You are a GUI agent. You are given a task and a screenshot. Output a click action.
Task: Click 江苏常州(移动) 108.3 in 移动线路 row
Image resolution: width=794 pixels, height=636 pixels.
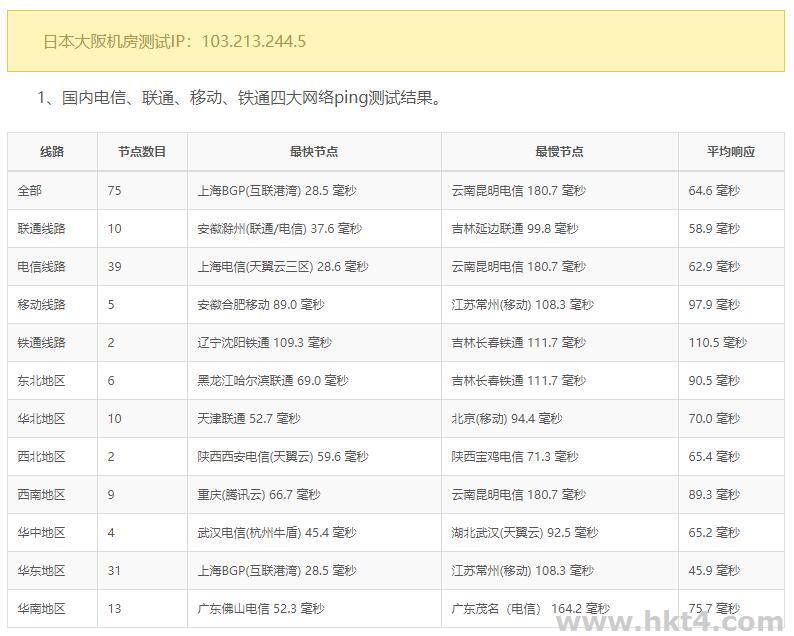523,304
